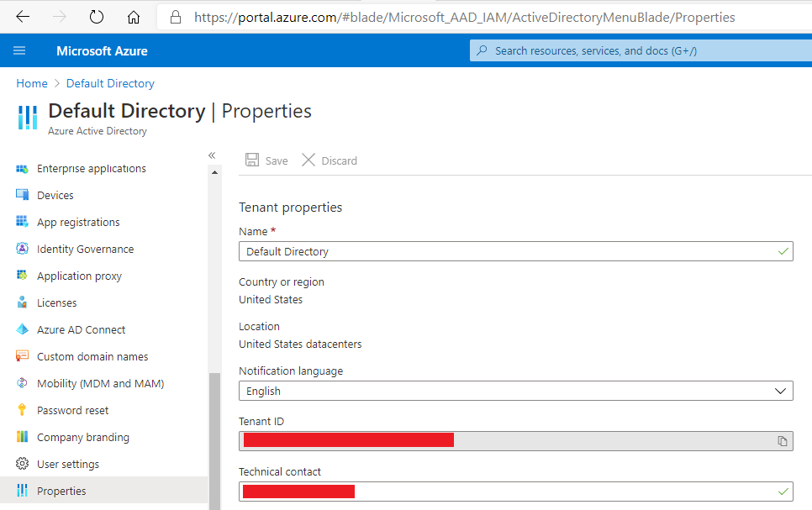Screen dimensions: 812x510
Task: Collapse the sidebar with double chevron
Action: (212, 155)
